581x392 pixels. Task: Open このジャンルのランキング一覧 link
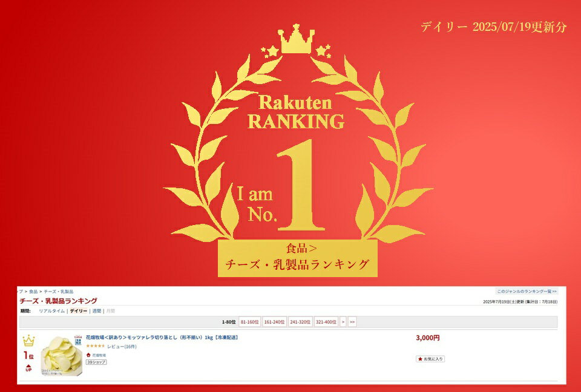pyautogui.click(x=527, y=291)
